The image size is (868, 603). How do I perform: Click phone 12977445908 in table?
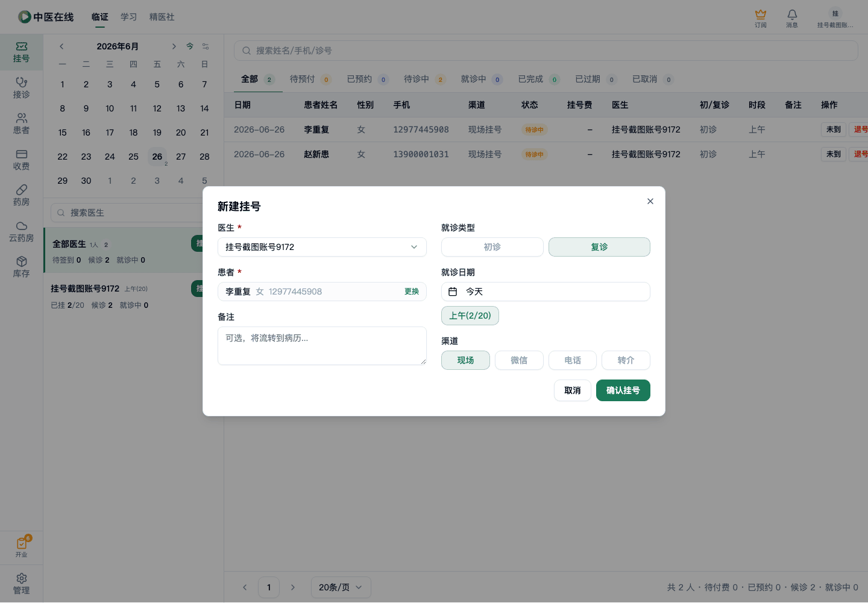click(421, 130)
